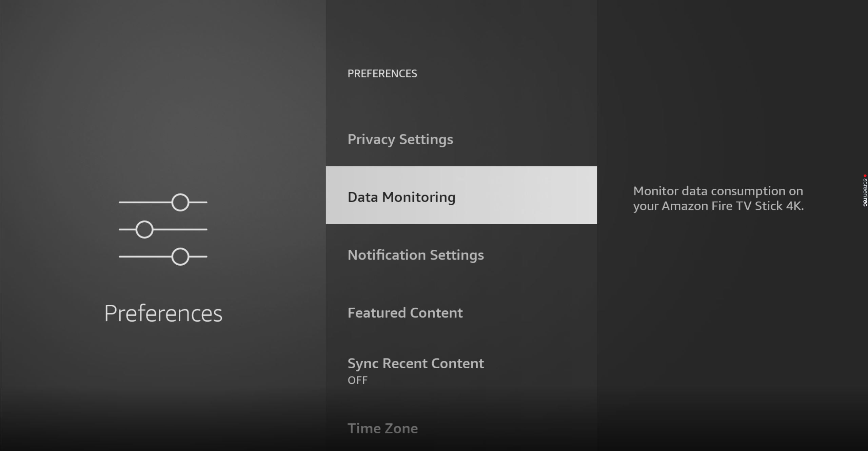Toggle Sync Recent Content on

tap(416, 363)
